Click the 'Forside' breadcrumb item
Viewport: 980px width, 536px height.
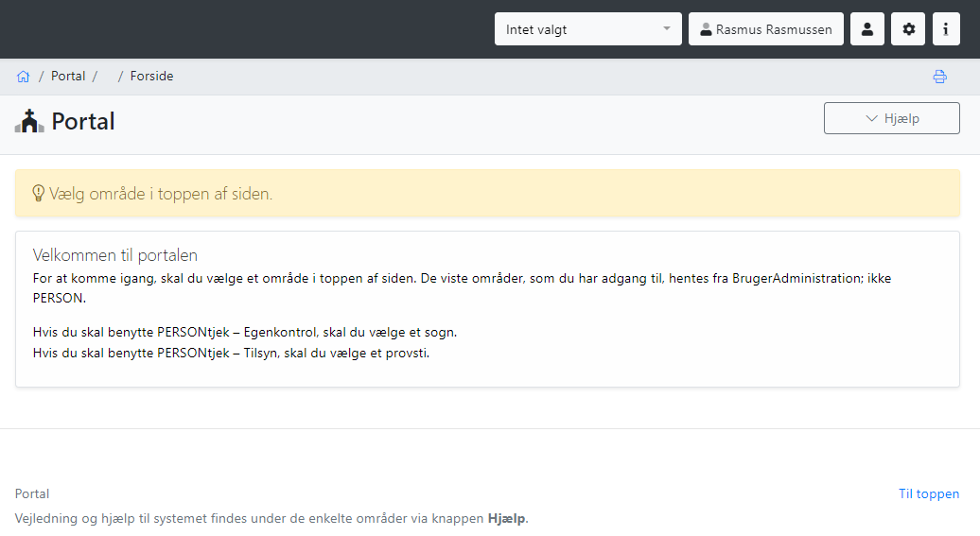(152, 77)
